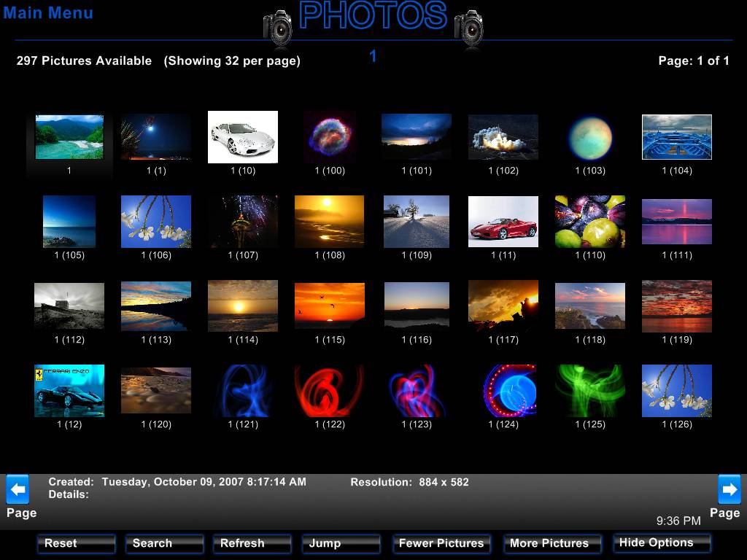The width and height of the screenshot is (747, 560).
Task: Open the Search function
Action: 164,543
